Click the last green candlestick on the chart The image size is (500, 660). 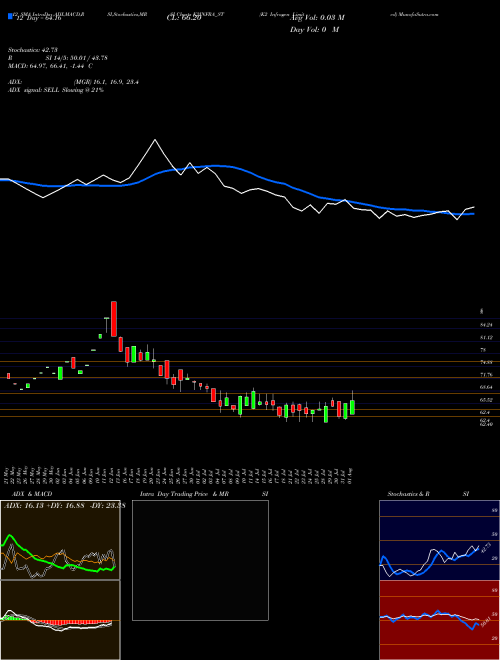coord(352,407)
